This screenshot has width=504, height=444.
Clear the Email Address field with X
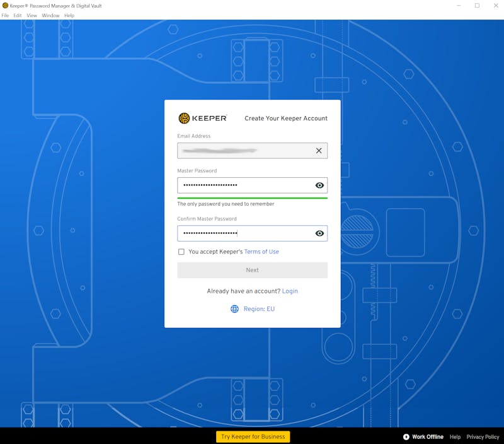click(319, 151)
